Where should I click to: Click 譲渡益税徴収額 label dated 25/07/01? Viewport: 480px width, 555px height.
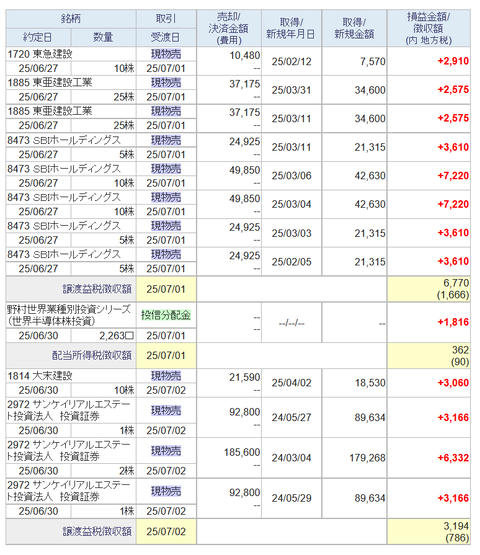tap(97, 289)
